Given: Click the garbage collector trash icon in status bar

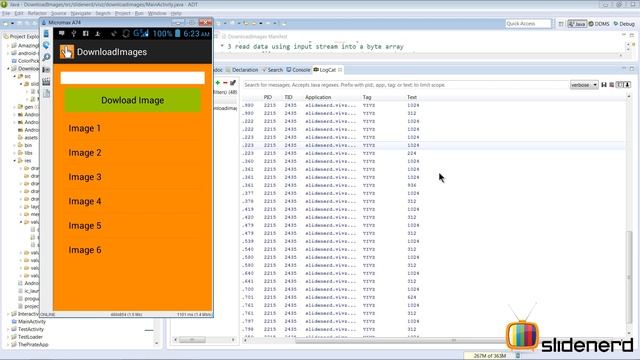Looking at the screenshot, I should pos(518,356).
